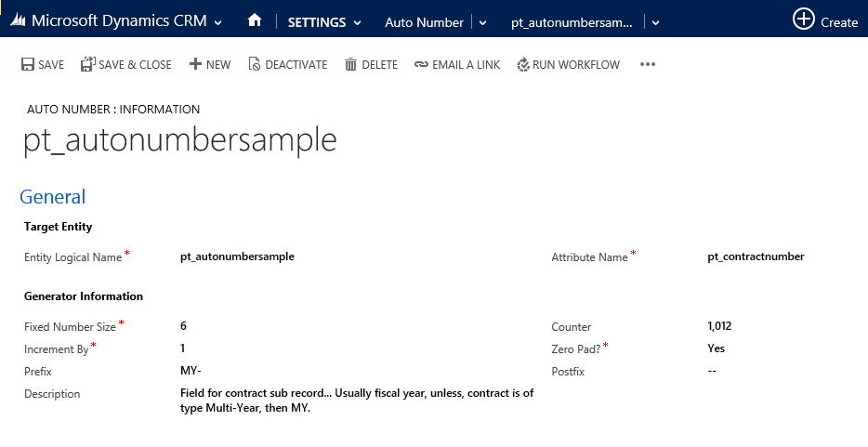The width and height of the screenshot is (868, 447).
Task: Expand the Microsoft Dynamics CRM dropdown chevron
Action: pyautogui.click(x=218, y=22)
